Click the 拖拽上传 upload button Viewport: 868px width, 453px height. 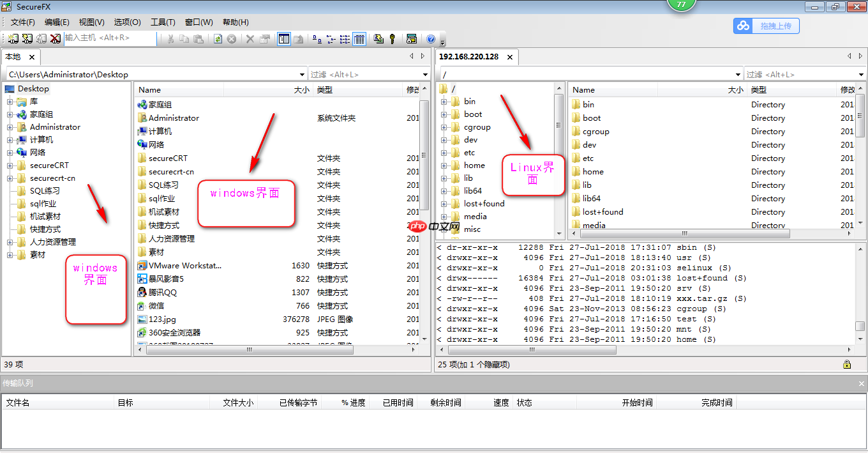pyautogui.click(x=766, y=26)
